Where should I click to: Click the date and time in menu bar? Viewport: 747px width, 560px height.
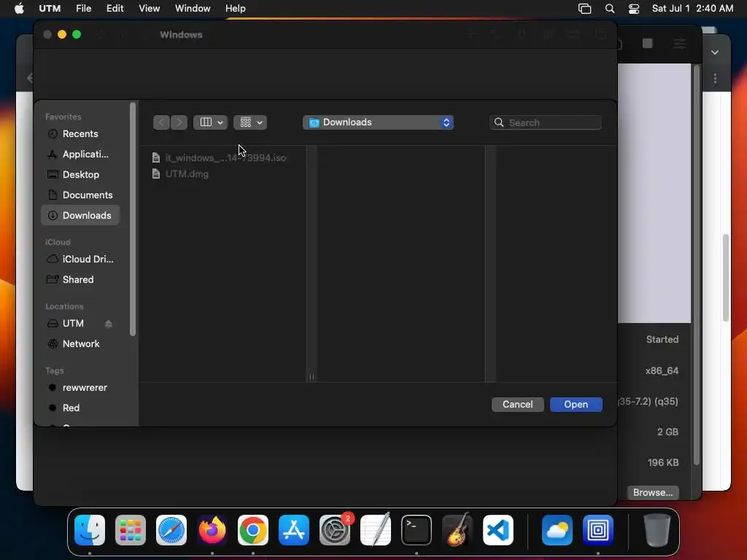pyautogui.click(x=692, y=9)
